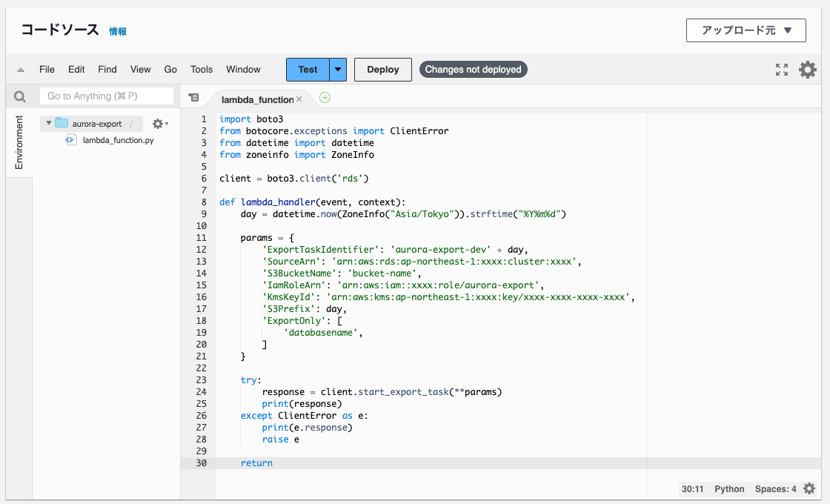Close the lambda_function tab
The image size is (830, 504).
tap(299, 99)
